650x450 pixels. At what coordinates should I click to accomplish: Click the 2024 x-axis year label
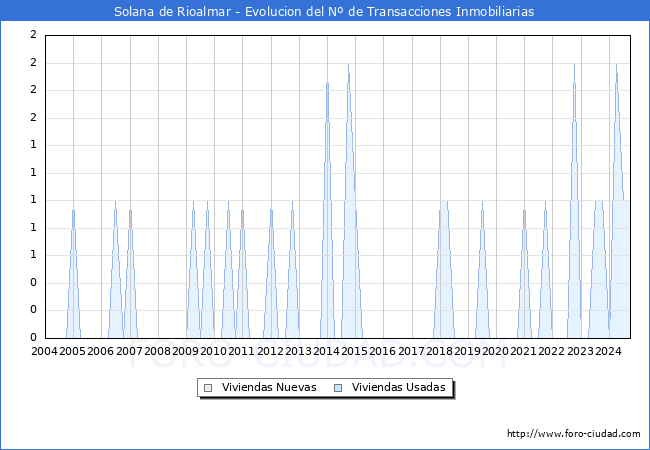(x=608, y=351)
